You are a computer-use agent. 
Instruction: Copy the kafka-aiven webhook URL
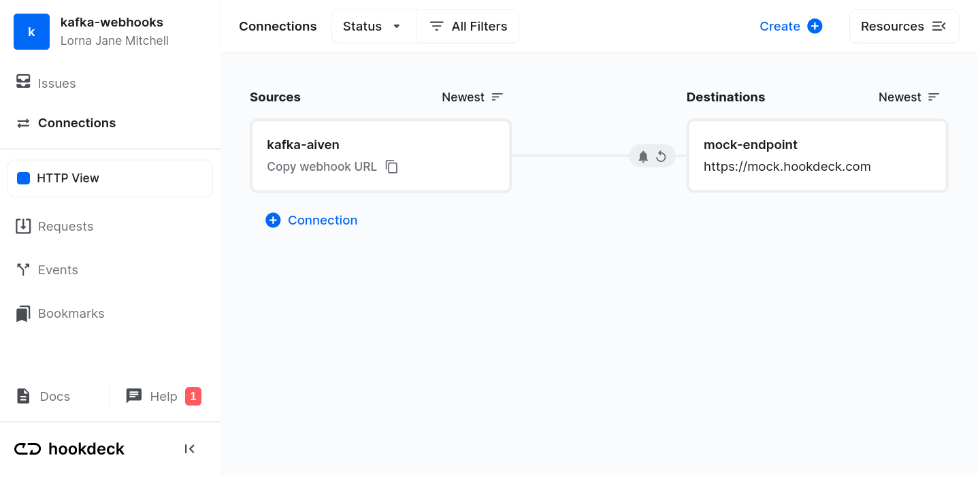(x=392, y=166)
